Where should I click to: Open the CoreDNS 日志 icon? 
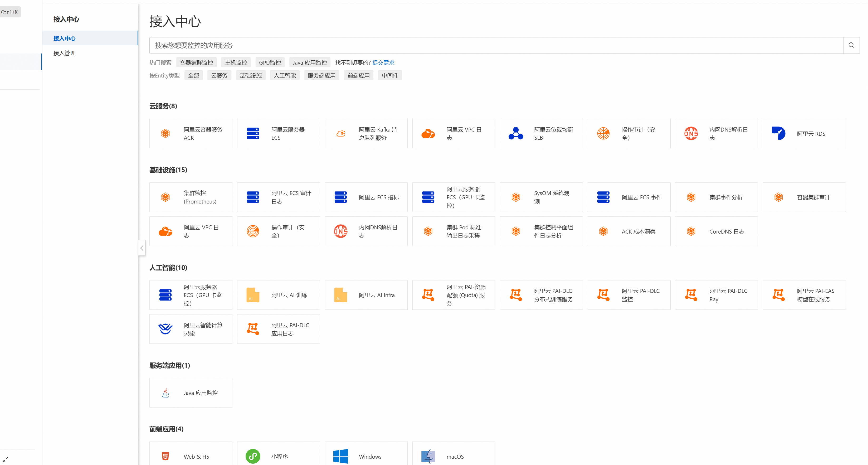pos(691,231)
